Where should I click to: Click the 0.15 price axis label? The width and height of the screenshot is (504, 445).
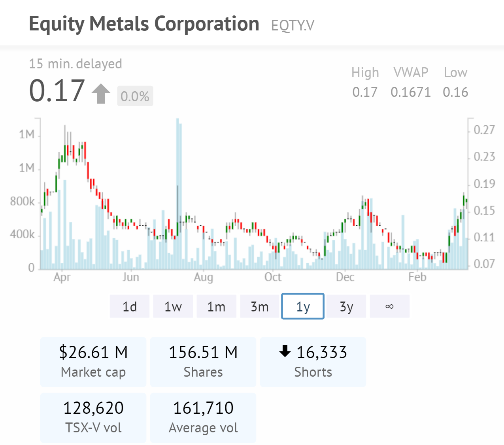click(x=484, y=210)
